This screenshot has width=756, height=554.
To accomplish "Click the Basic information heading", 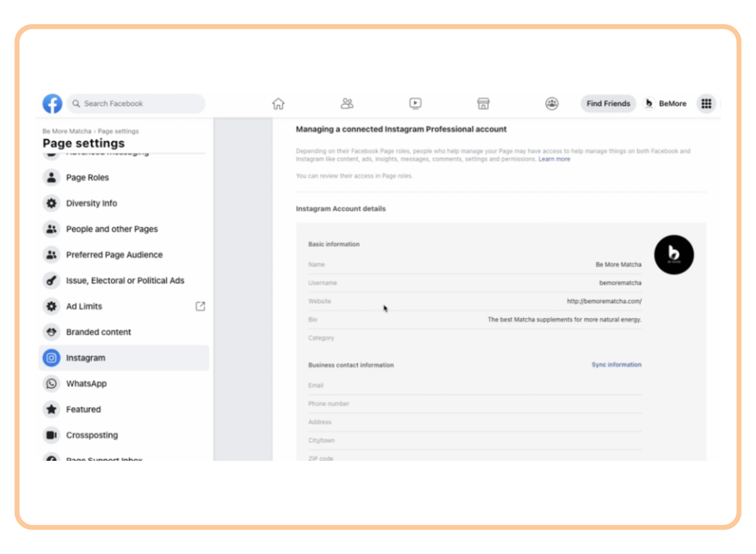I will click(334, 244).
